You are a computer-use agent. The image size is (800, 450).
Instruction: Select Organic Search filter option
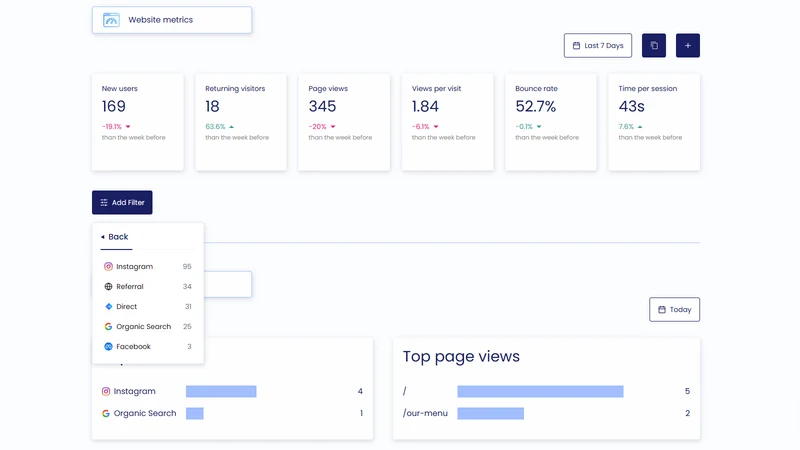pos(147,326)
